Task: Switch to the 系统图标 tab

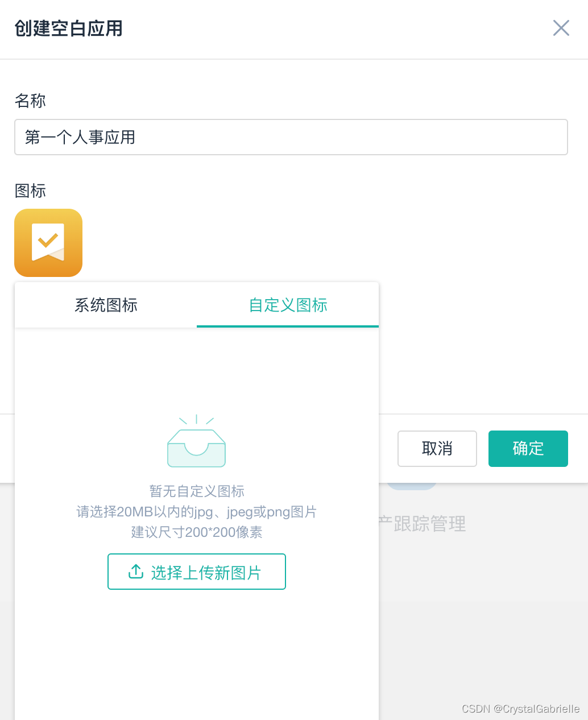Action: point(106,305)
